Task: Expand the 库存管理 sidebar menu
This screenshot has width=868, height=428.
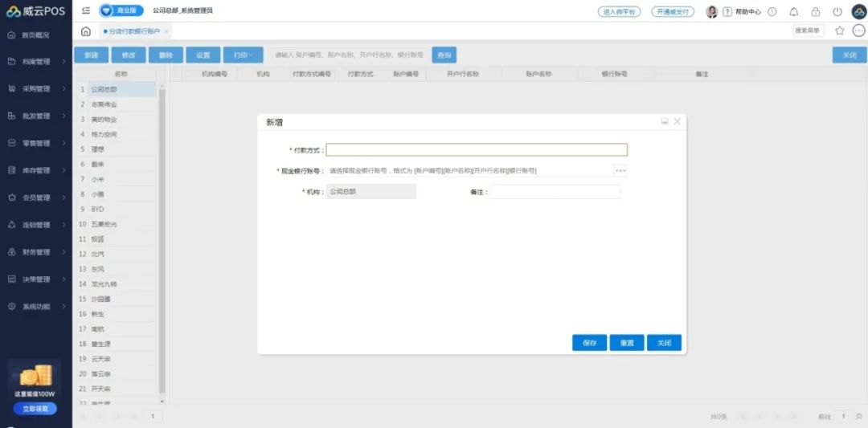Action: pyautogui.click(x=36, y=170)
